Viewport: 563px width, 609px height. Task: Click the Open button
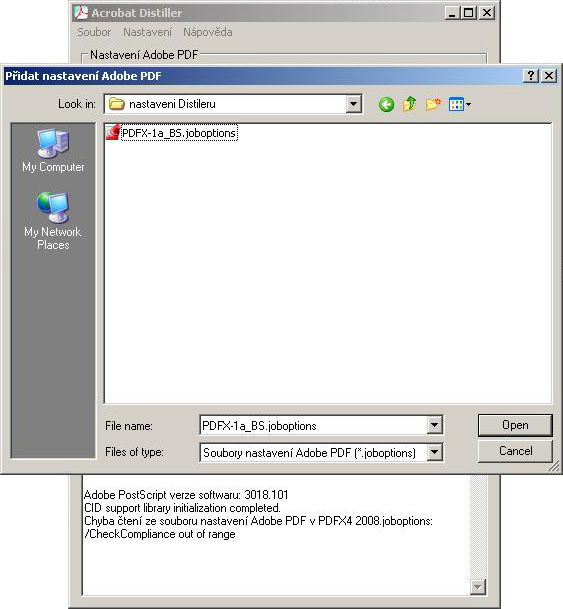pos(515,425)
